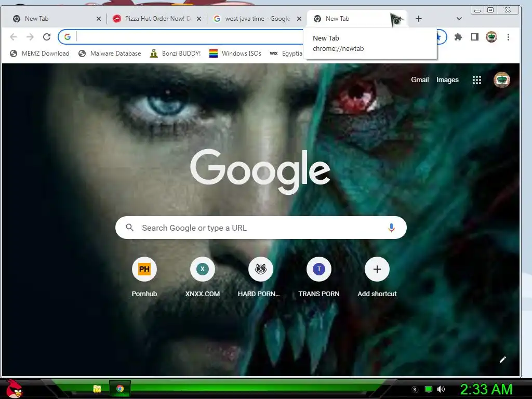Open the Windows ISOs bookmark
This screenshot has height=399, width=532.
click(x=235, y=54)
